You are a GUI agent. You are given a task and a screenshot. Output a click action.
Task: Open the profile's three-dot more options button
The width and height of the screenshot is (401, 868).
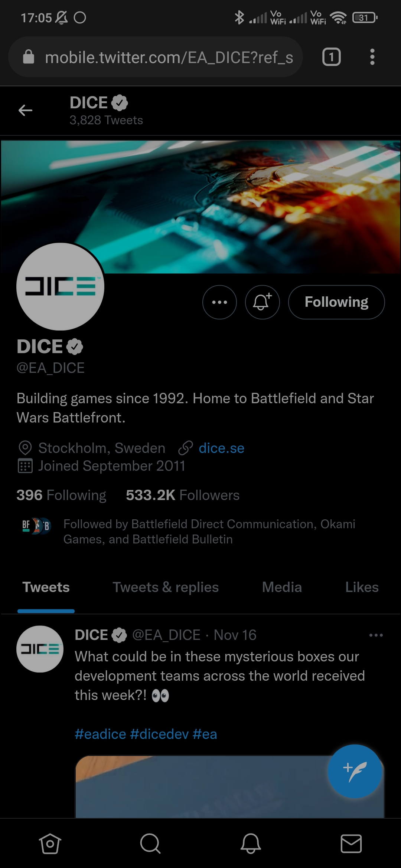pos(219,302)
